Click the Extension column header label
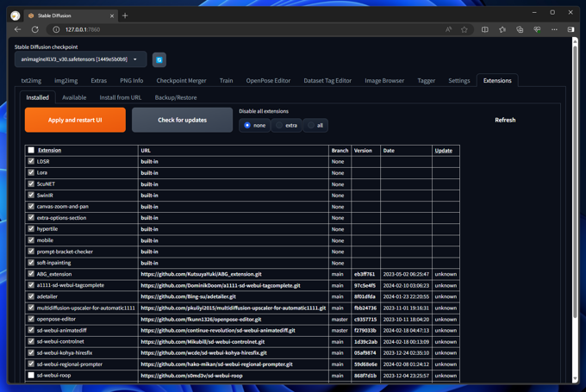 [x=49, y=150]
